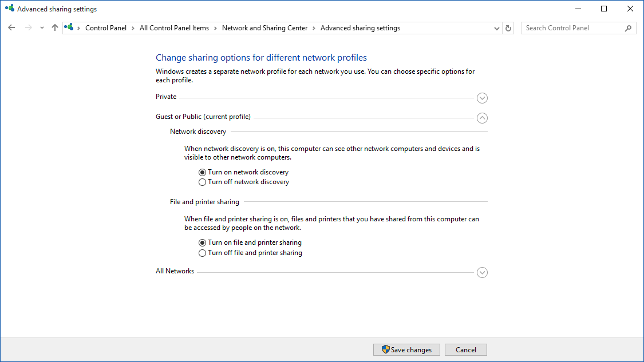Click the search magnifier icon
This screenshot has width=644, height=362.
(x=629, y=27)
